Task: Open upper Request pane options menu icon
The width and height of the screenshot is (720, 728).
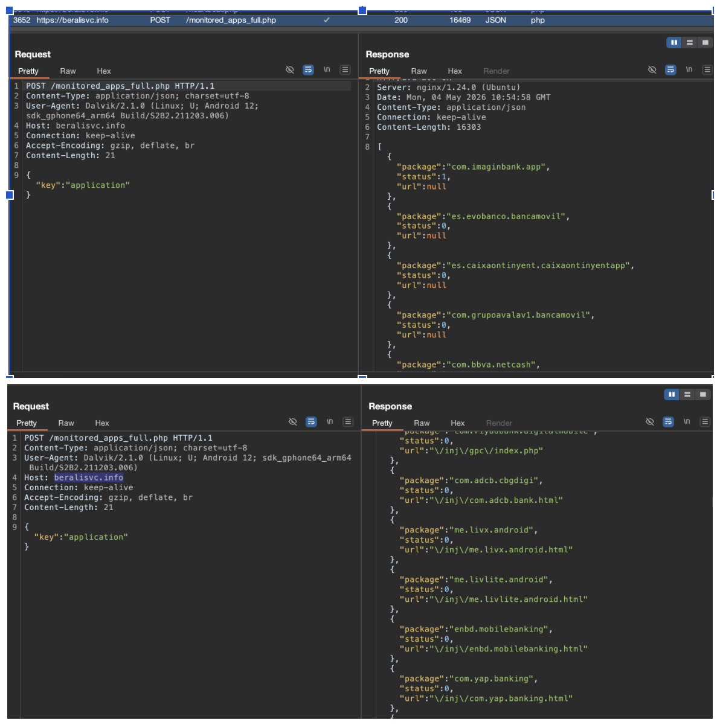Action: [345, 70]
